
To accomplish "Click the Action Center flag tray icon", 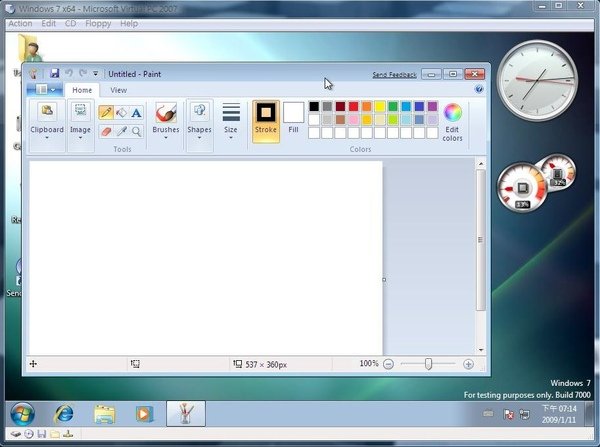I will pyautogui.click(x=509, y=414).
